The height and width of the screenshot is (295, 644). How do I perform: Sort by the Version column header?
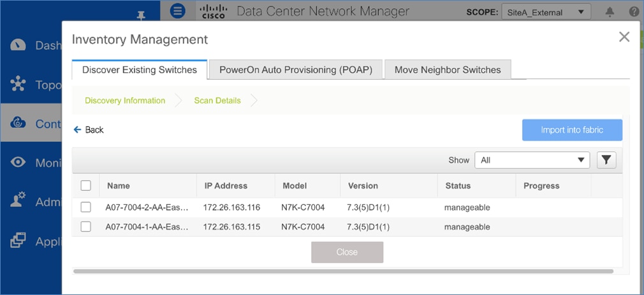coord(363,186)
